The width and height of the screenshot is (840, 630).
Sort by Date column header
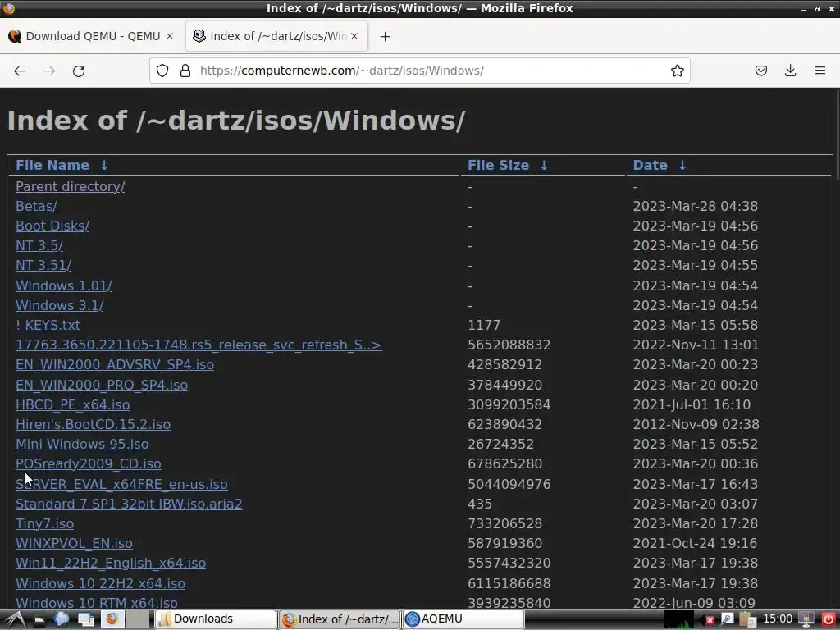tap(650, 165)
